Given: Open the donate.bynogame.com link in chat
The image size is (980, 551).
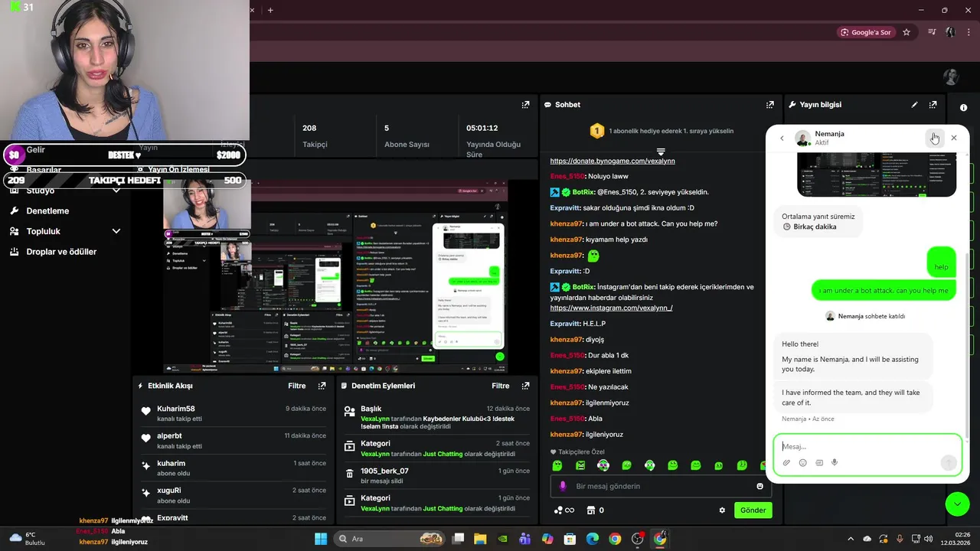Looking at the screenshot, I should click(x=612, y=161).
